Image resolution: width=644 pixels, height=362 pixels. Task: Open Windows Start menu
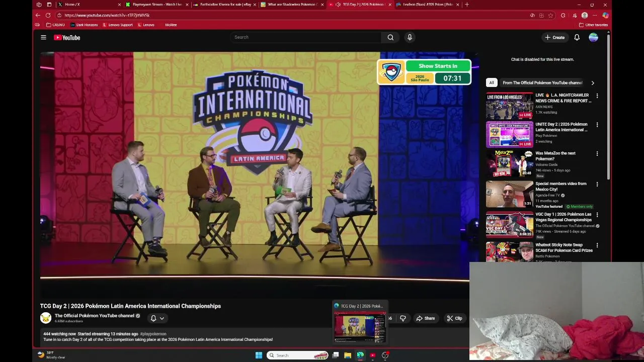tap(259, 355)
